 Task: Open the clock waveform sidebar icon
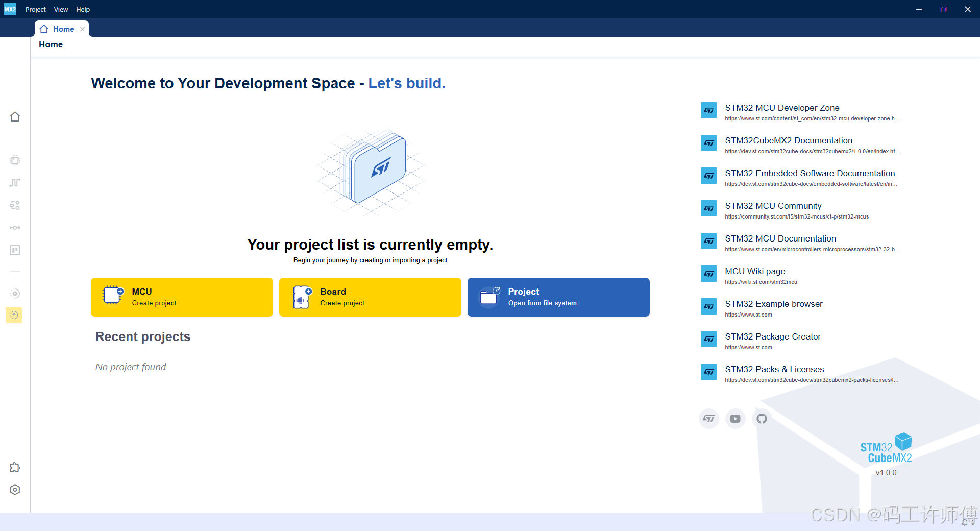[15, 183]
